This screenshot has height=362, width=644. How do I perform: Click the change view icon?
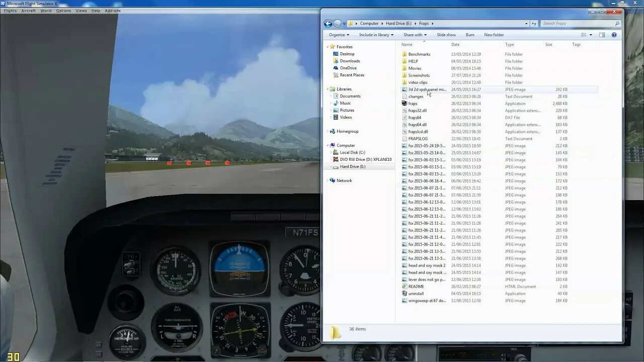[584, 35]
